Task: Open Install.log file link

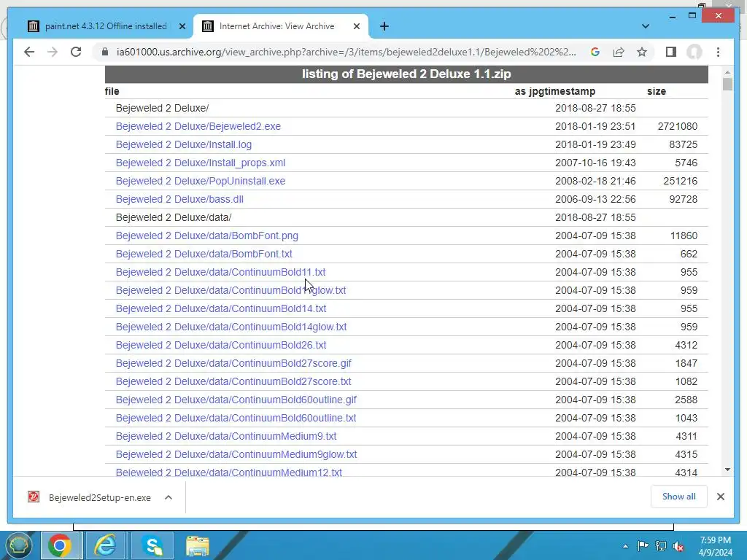Action: click(183, 144)
